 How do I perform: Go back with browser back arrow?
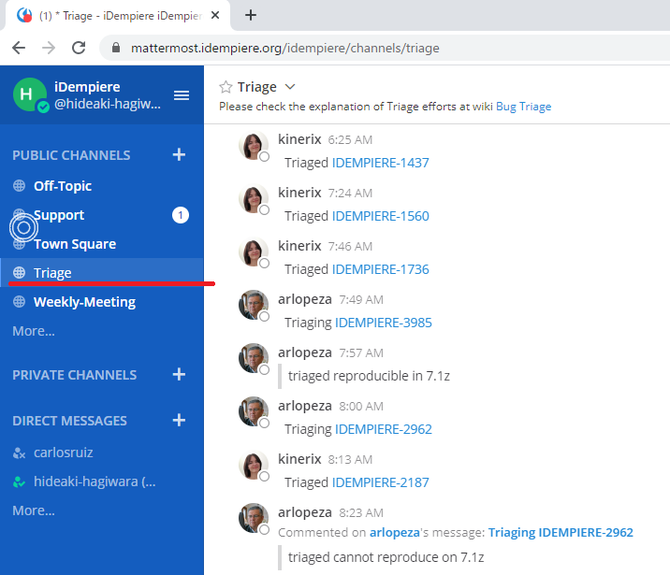(19, 48)
